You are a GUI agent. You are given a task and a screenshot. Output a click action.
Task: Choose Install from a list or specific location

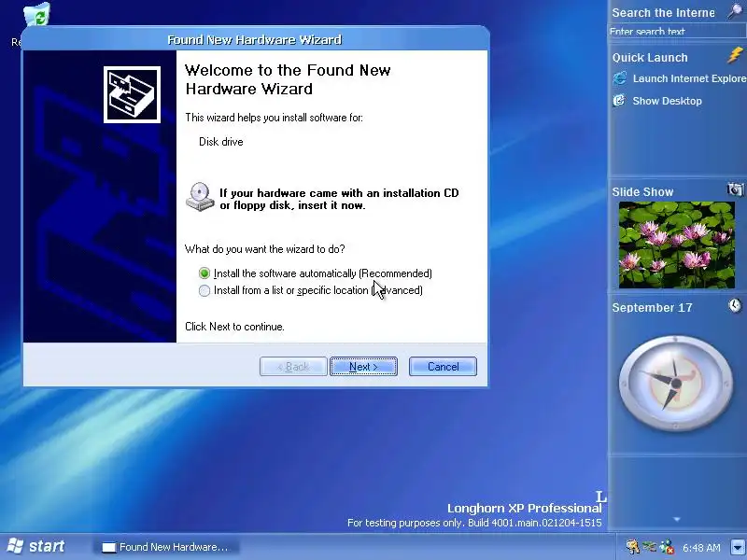coord(204,290)
